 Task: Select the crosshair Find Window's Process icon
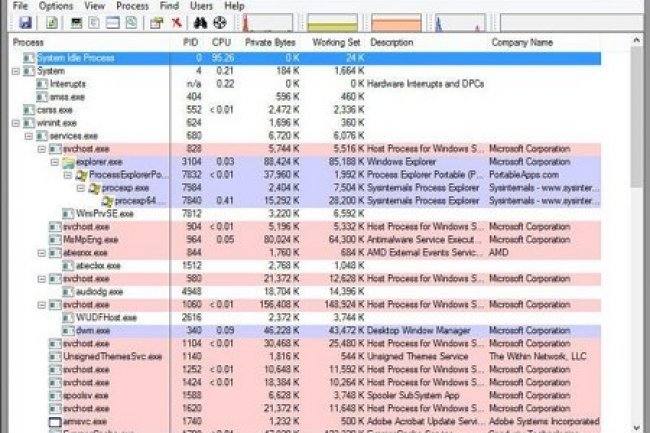click(x=218, y=21)
